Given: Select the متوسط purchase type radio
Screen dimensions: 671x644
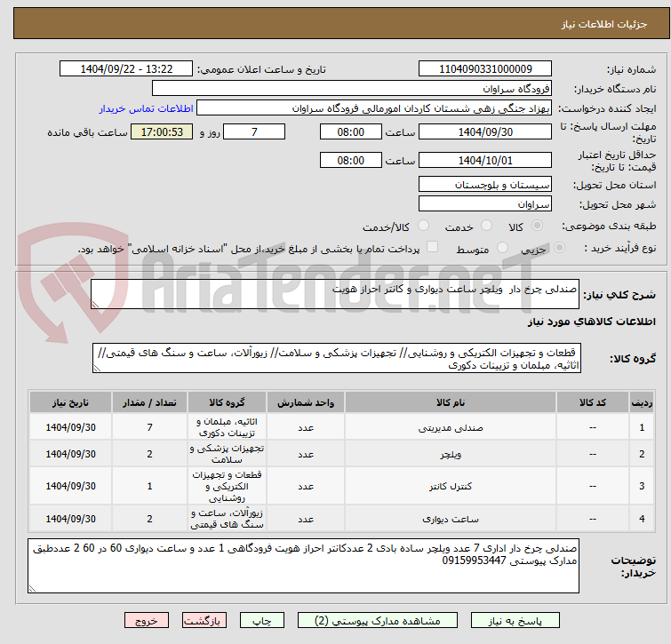Looking at the screenshot, I should click(502, 248).
